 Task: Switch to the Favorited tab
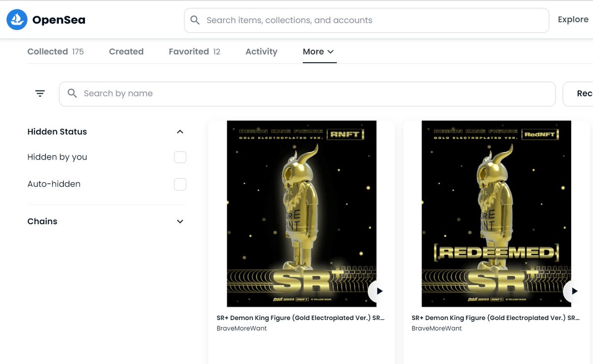(194, 51)
